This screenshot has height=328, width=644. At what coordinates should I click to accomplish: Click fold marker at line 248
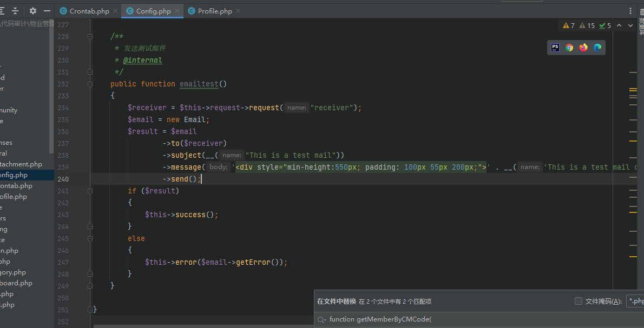[x=90, y=274]
